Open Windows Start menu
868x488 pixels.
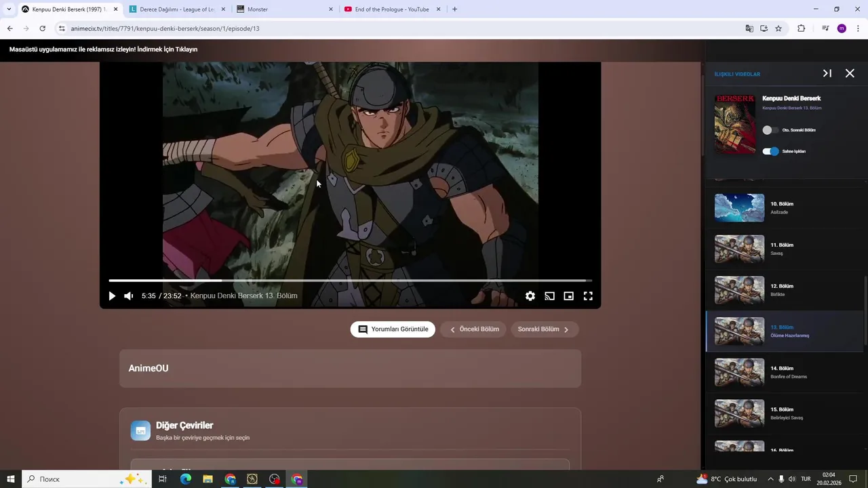coord(11,479)
